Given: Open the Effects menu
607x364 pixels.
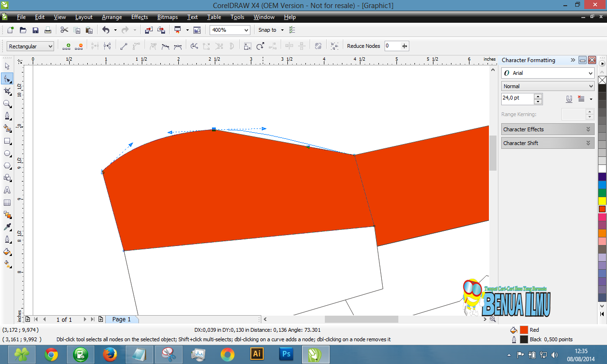Looking at the screenshot, I should 139,17.
